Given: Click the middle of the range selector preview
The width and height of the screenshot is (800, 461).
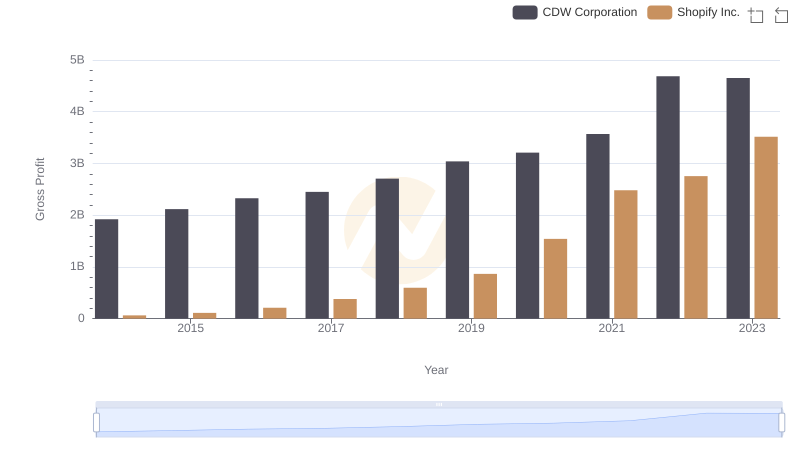Looking at the screenshot, I should coord(439,423).
